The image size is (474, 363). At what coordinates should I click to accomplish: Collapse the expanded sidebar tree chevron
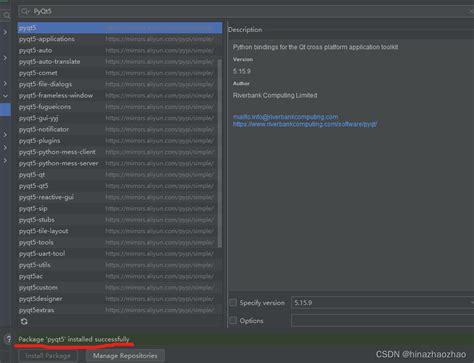(x=5, y=96)
